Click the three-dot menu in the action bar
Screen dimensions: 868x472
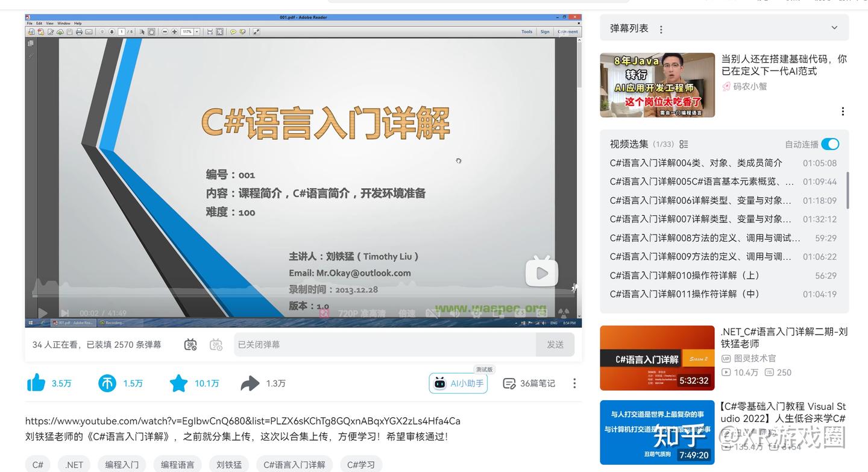(574, 383)
